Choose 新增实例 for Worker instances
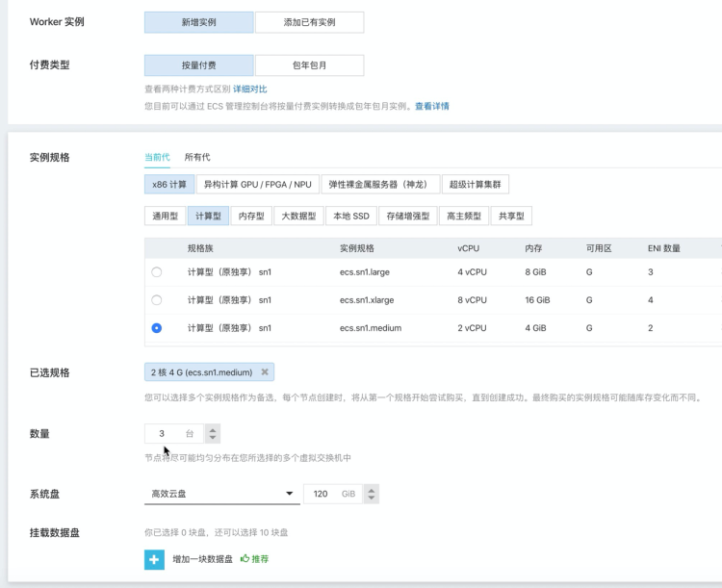Screen dimensions: 722x588 coord(199,22)
